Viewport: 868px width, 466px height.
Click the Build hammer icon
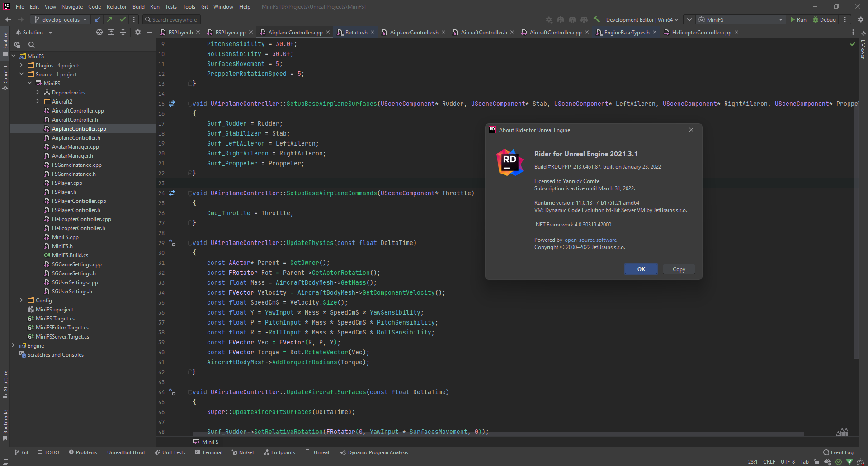(597, 19)
